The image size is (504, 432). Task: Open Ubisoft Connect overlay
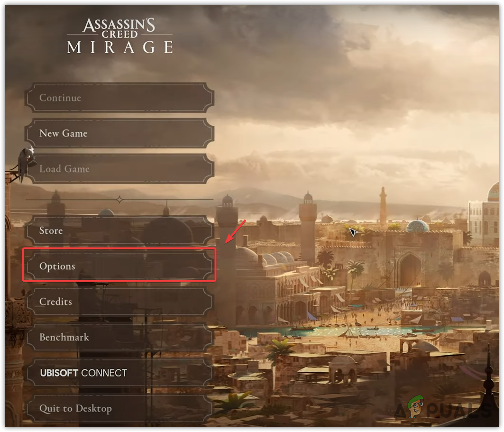pyautogui.click(x=119, y=373)
